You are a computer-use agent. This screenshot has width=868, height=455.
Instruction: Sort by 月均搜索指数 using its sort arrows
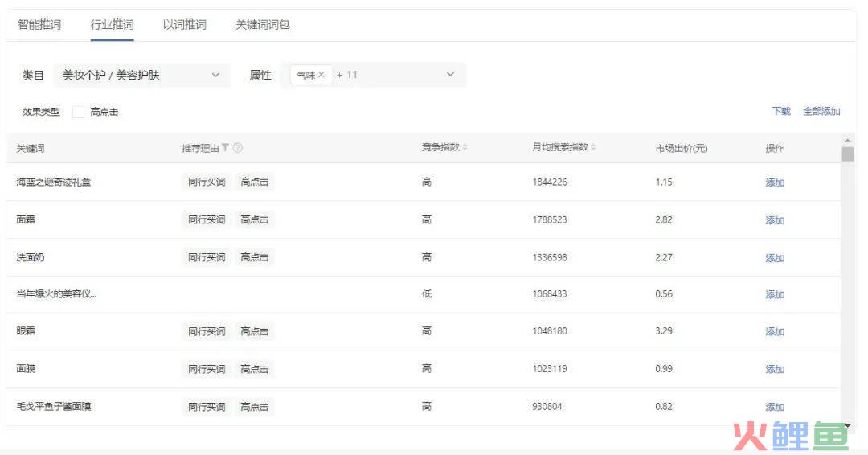click(x=594, y=148)
